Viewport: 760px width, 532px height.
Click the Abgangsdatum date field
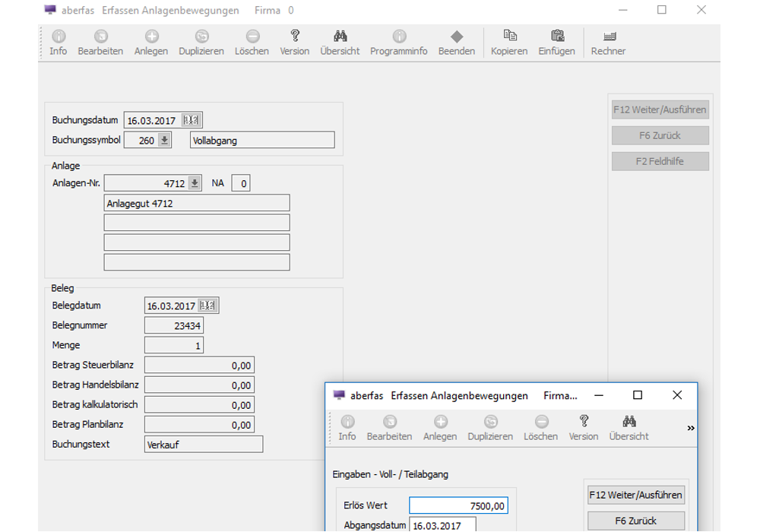tap(442, 524)
